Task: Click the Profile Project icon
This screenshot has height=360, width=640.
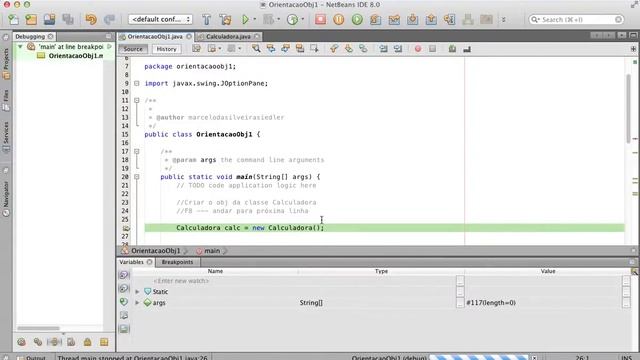Action: coord(292,19)
